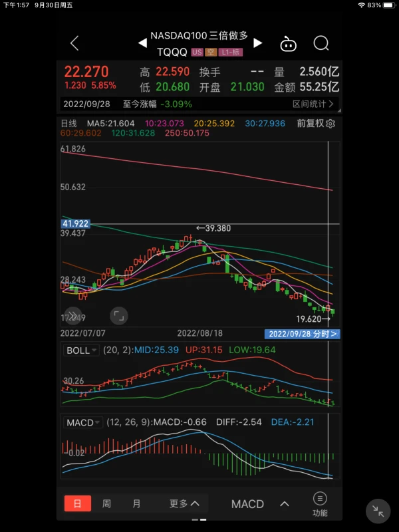
Task: Select the 周 weekly chart tab
Action: click(x=106, y=503)
